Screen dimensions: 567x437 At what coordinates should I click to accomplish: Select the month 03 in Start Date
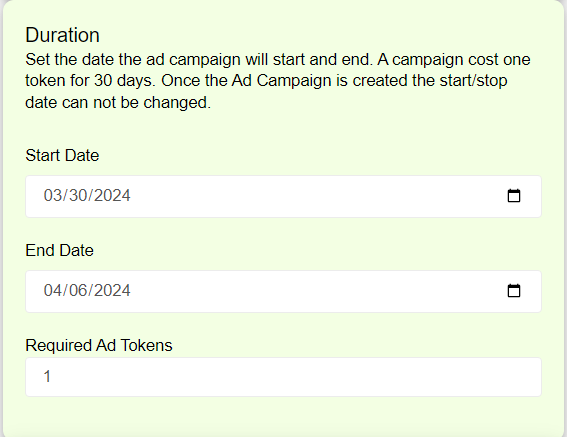[x=53, y=196]
